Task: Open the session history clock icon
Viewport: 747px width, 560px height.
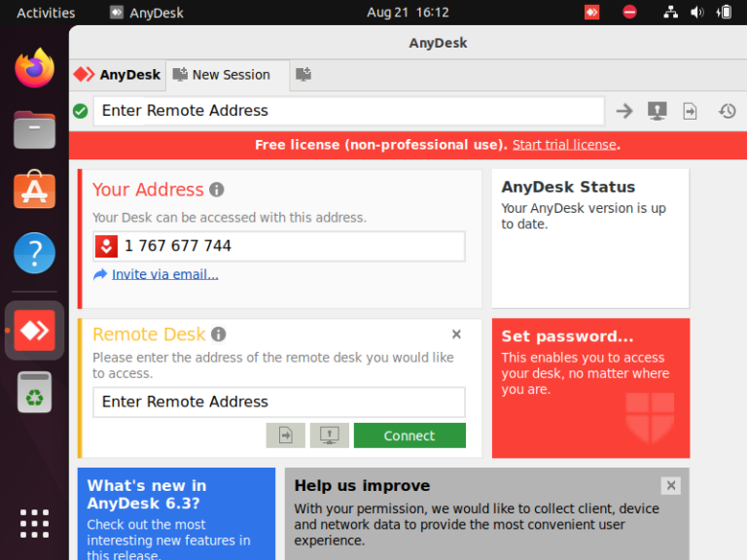Action: (x=727, y=111)
